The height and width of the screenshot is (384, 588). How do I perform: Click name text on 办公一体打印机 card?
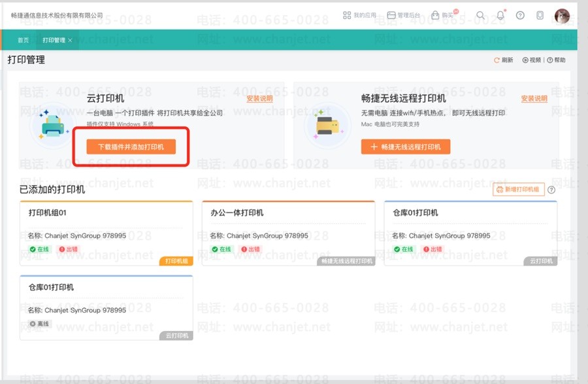coord(259,236)
